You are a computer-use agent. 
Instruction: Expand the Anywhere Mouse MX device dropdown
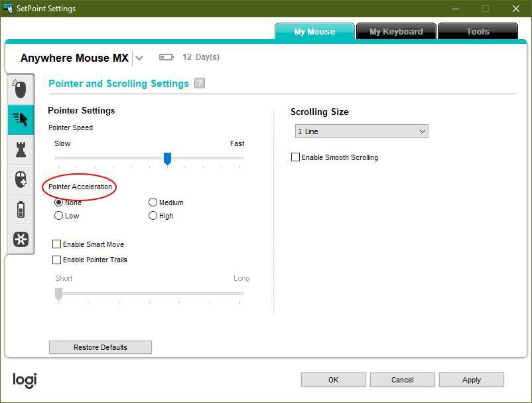point(139,58)
